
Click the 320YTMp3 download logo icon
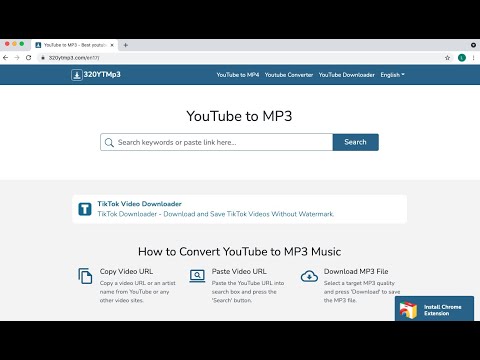[76, 75]
